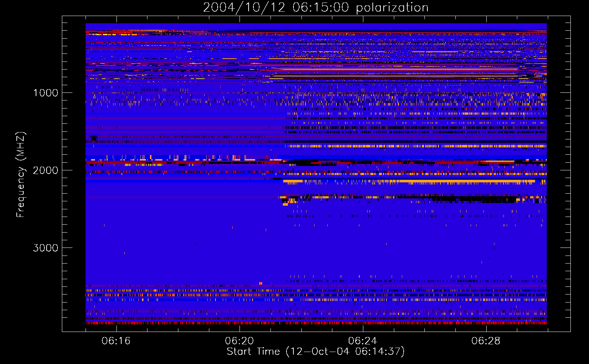Click the "06:28" time tick label
The image size is (589, 364).
pyautogui.click(x=486, y=341)
